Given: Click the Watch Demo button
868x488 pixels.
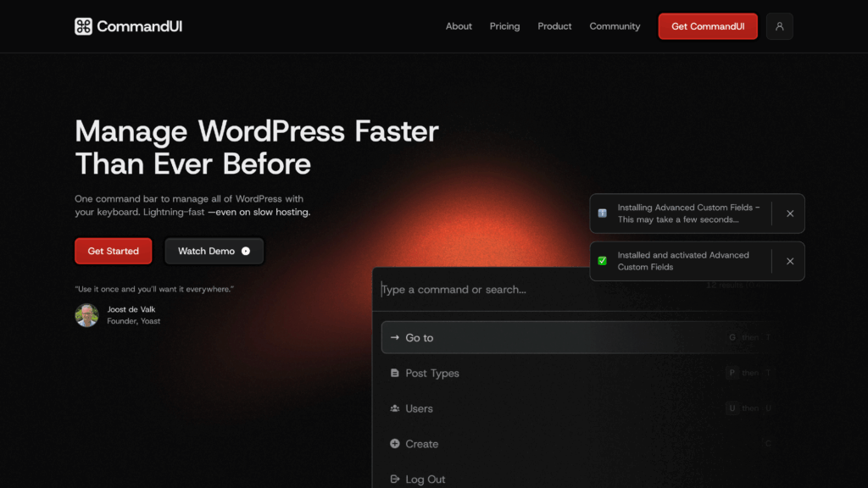Looking at the screenshot, I should pyautogui.click(x=214, y=251).
